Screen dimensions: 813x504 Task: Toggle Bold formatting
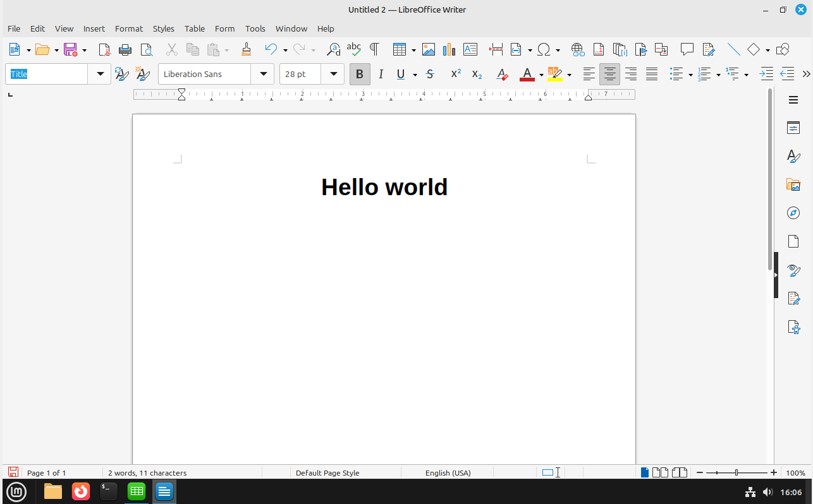[x=360, y=74]
